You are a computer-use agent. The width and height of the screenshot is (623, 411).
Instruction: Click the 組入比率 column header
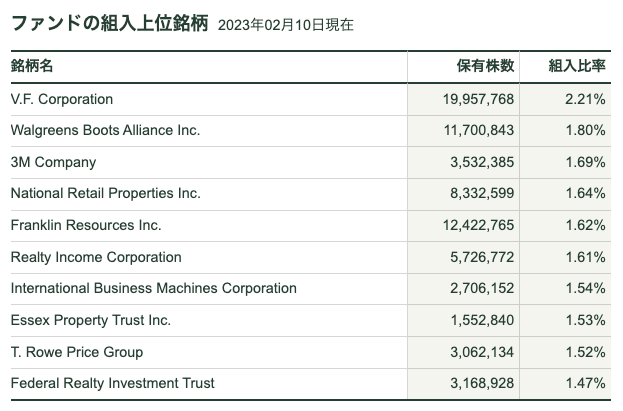click(x=577, y=66)
